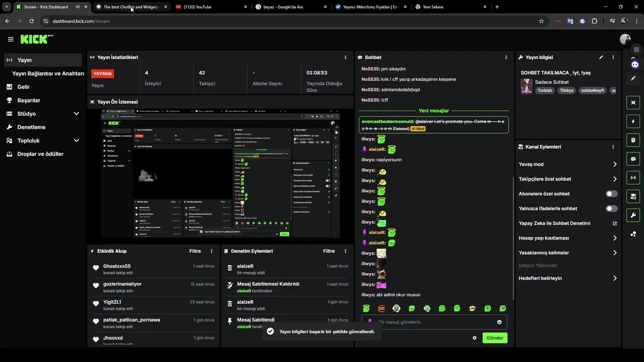Click the Yeni mesajlar divider link
The image size is (644, 362).
(434, 111)
